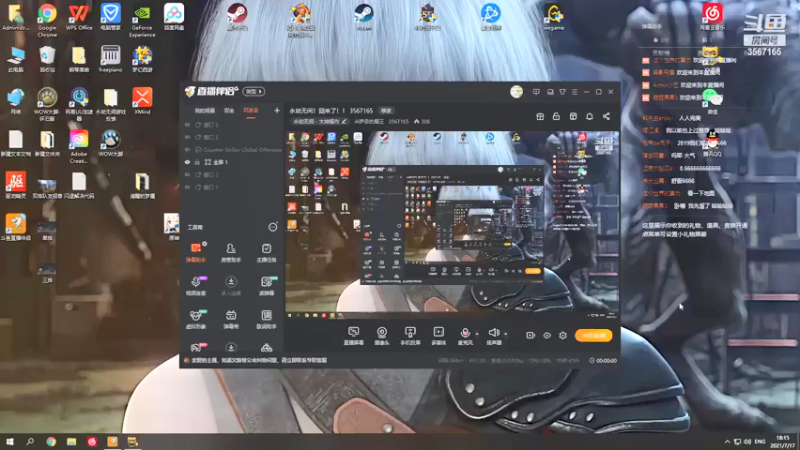Toggle visibility eye of 窗口 3 source

(187, 137)
